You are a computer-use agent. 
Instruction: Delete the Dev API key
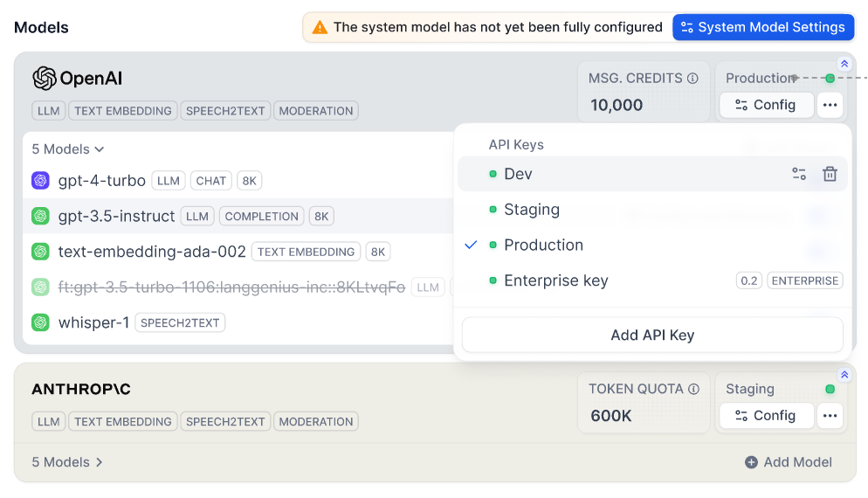click(830, 174)
